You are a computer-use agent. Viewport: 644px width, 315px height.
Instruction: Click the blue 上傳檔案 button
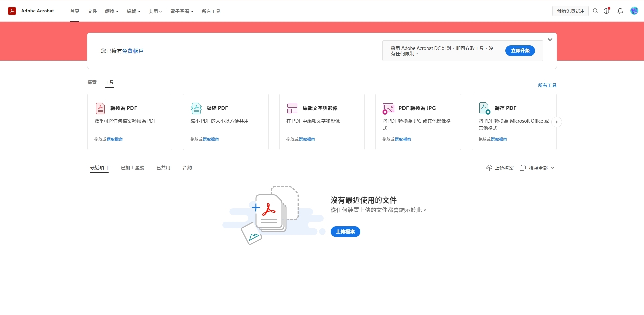[x=345, y=232]
